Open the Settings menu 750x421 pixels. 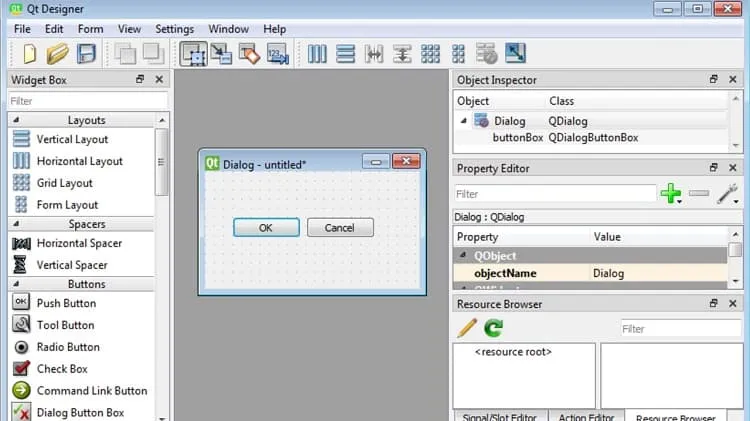(x=175, y=29)
